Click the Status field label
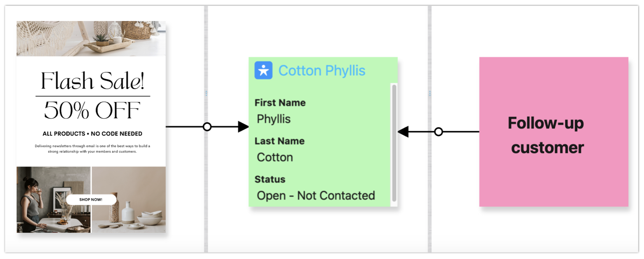Image resolution: width=644 pixels, height=259 pixels. pyautogui.click(x=270, y=179)
